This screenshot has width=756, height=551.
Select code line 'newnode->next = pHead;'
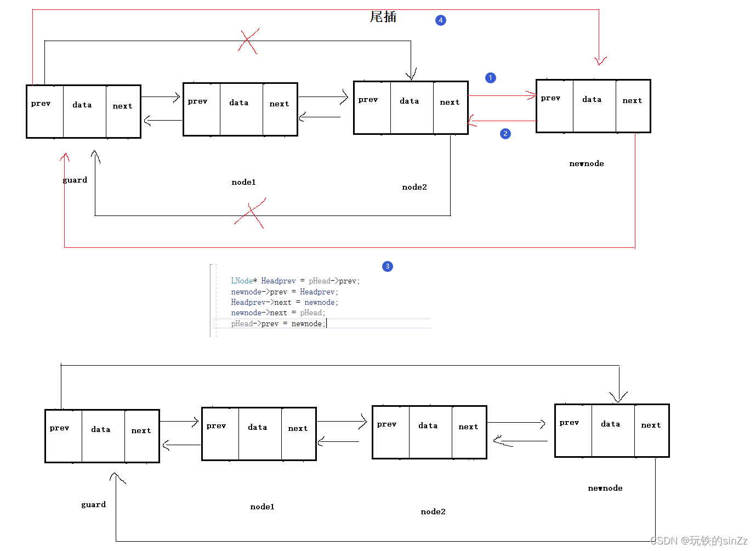278,313
